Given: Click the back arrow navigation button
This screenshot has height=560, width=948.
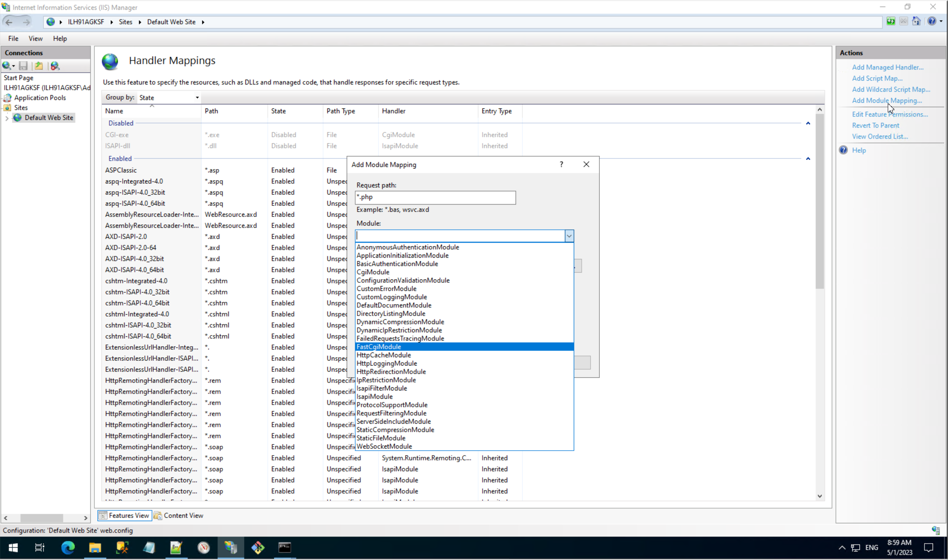Looking at the screenshot, I should (x=9, y=22).
